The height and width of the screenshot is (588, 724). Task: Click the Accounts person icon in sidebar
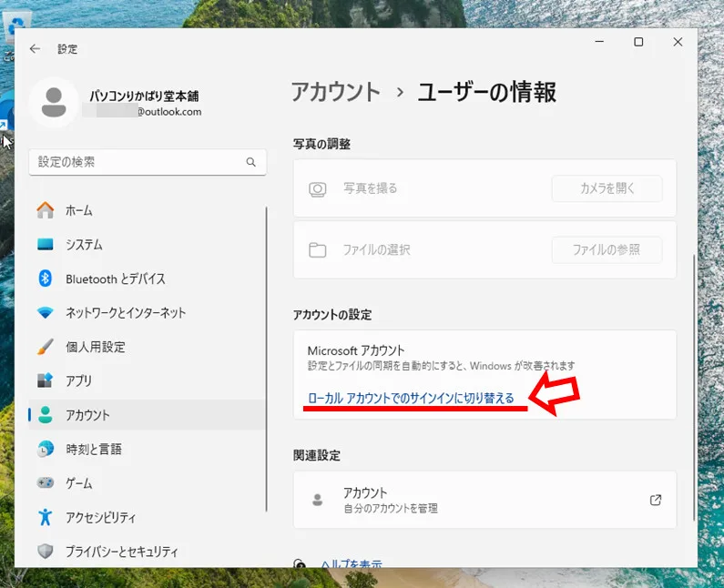point(46,414)
